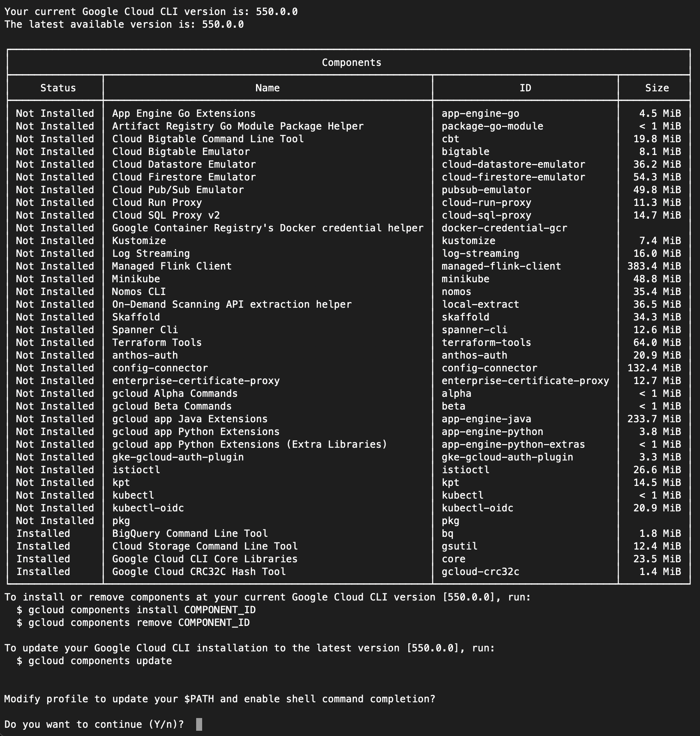Click 'Your current Google Cloud CLI version' line
Viewport: 700px width, 736px height.
tap(151, 12)
